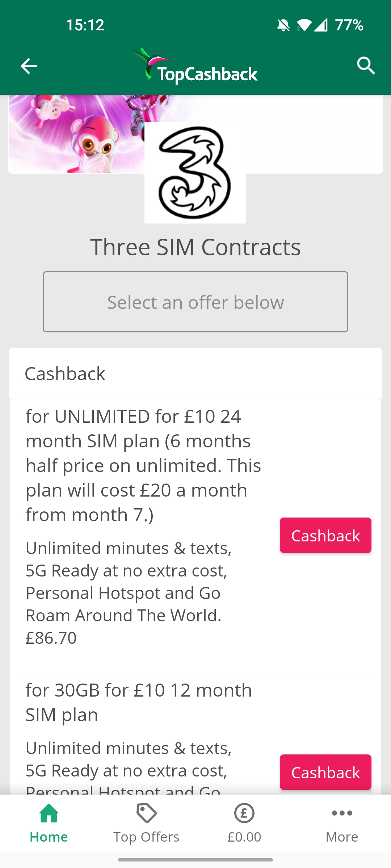Tap the TopCashback hummingbird logo

pyautogui.click(x=195, y=66)
